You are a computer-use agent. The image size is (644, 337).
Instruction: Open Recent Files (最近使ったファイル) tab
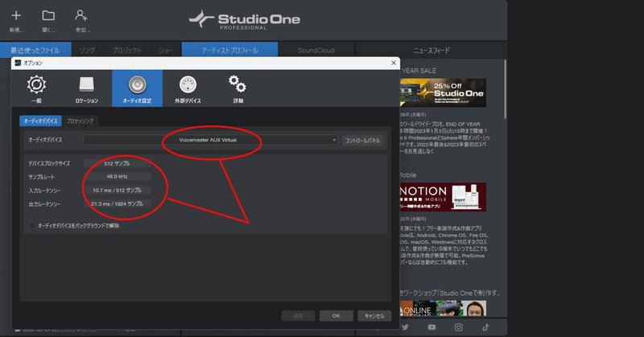click(x=35, y=50)
